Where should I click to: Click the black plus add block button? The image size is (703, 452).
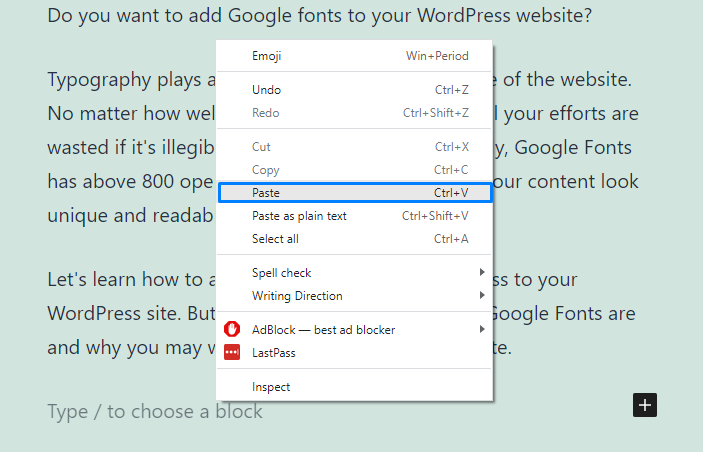pos(645,405)
